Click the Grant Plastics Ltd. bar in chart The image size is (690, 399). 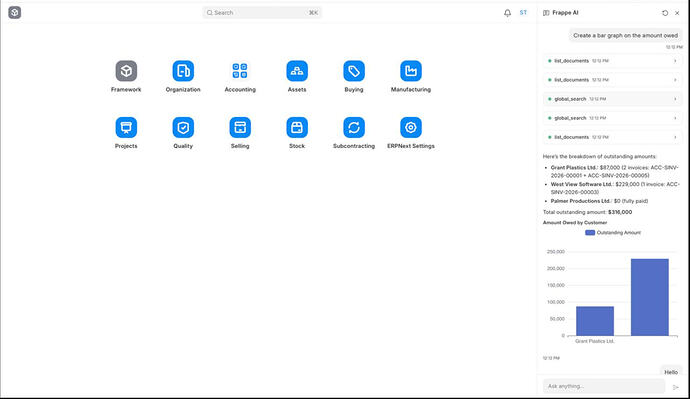[595, 321]
